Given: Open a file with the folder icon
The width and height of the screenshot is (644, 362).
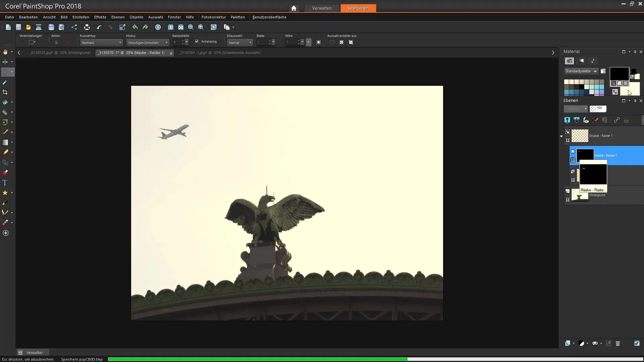Looking at the screenshot, I should tap(29, 27).
